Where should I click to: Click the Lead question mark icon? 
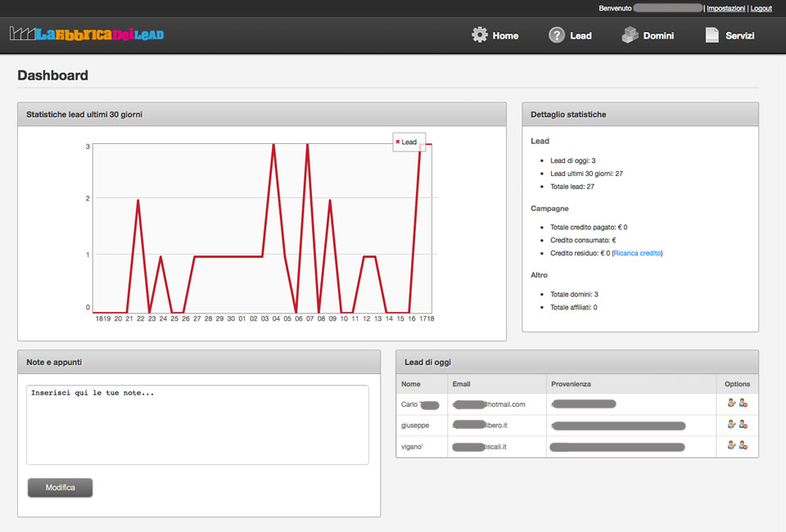(557, 35)
